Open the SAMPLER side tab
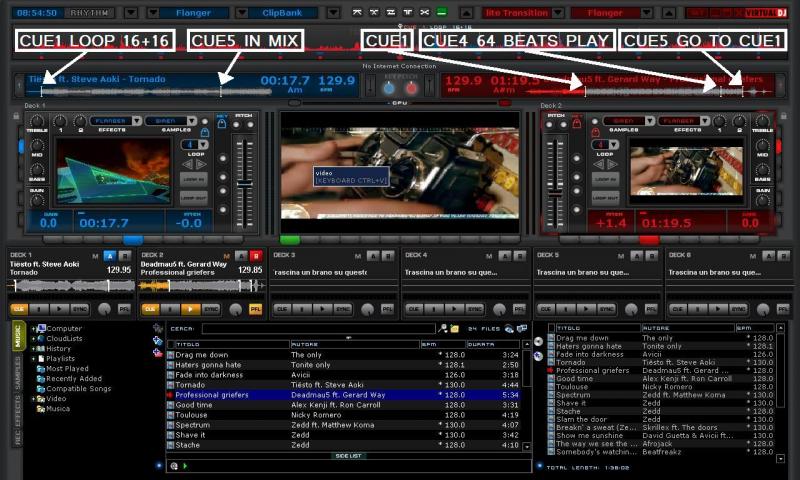The image size is (800, 480). pyautogui.click(x=18, y=373)
